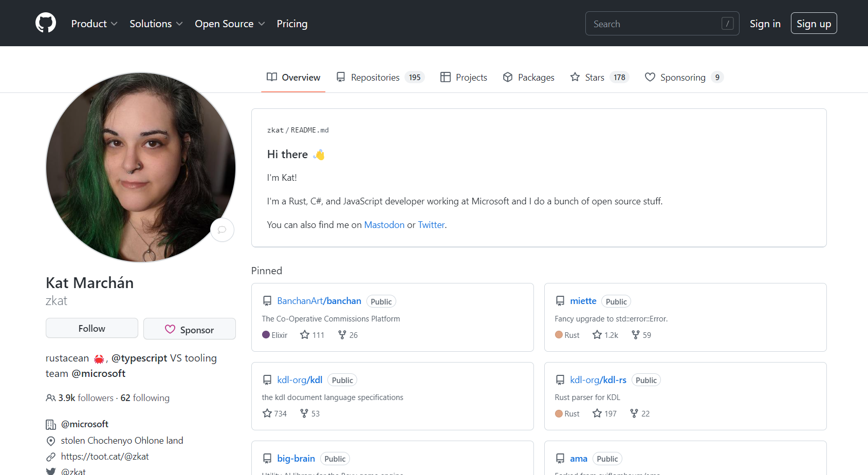Open the @zkat Twitter handle link

[x=73, y=471]
